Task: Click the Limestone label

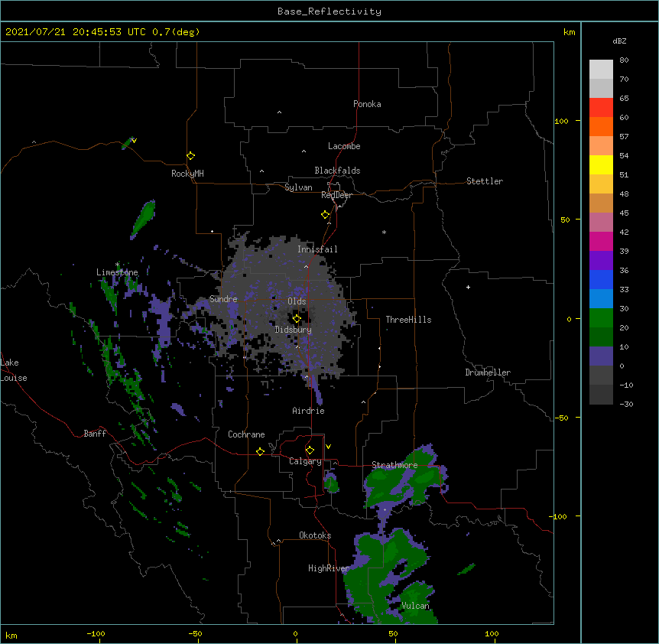Action: pos(117,272)
